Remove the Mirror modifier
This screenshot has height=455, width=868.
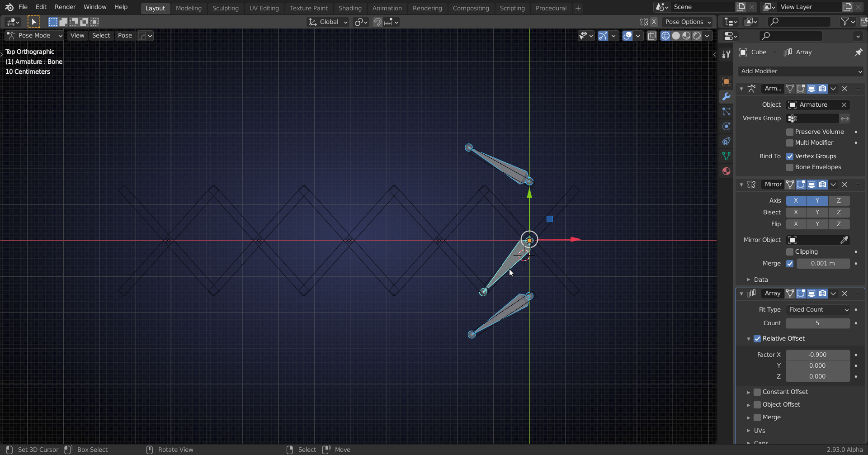(844, 185)
